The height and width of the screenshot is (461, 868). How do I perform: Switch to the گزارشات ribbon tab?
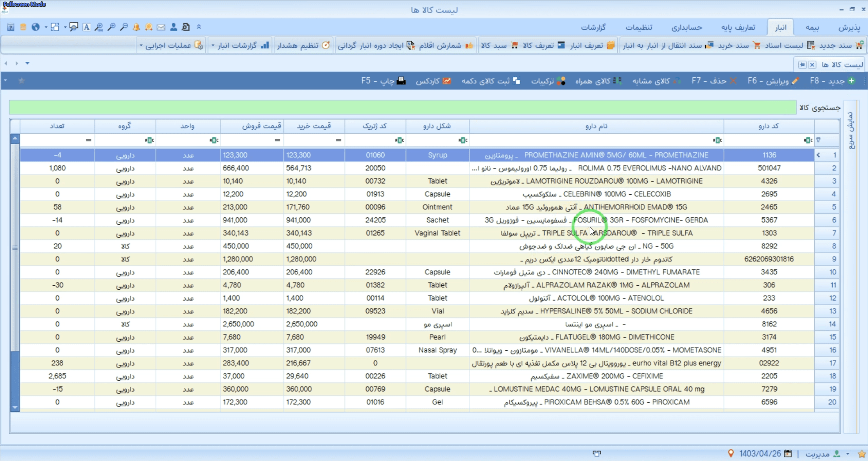pyautogui.click(x=593, y=27)
